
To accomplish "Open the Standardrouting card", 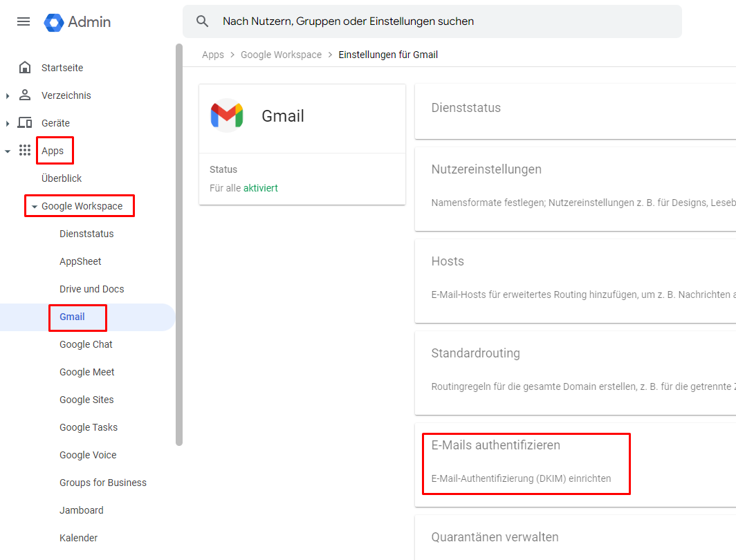I will click(576, 373).
